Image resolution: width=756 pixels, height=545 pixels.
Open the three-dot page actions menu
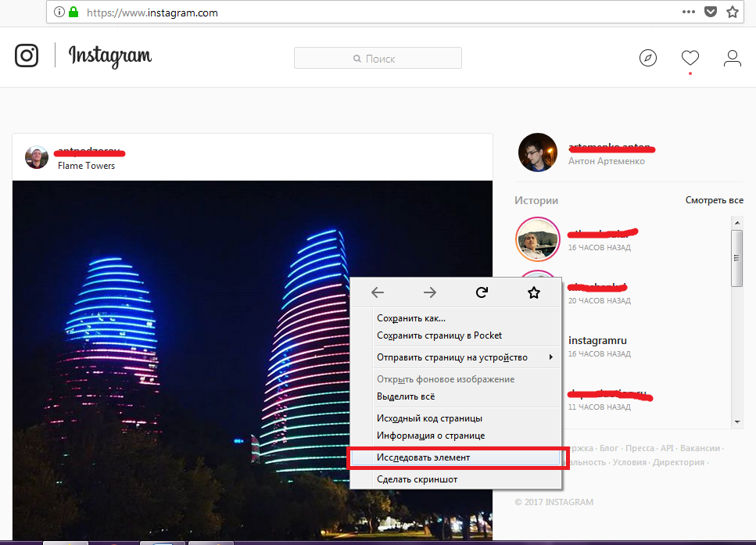coord(688,13)
